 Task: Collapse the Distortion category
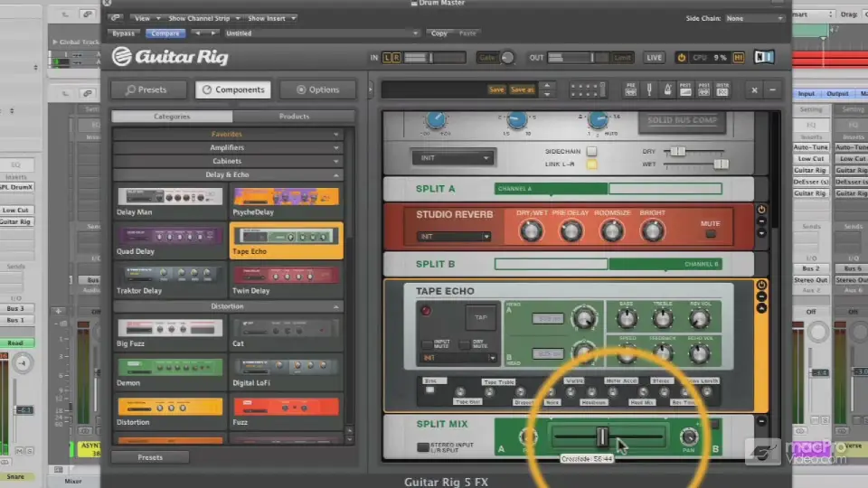coord(227,306)
